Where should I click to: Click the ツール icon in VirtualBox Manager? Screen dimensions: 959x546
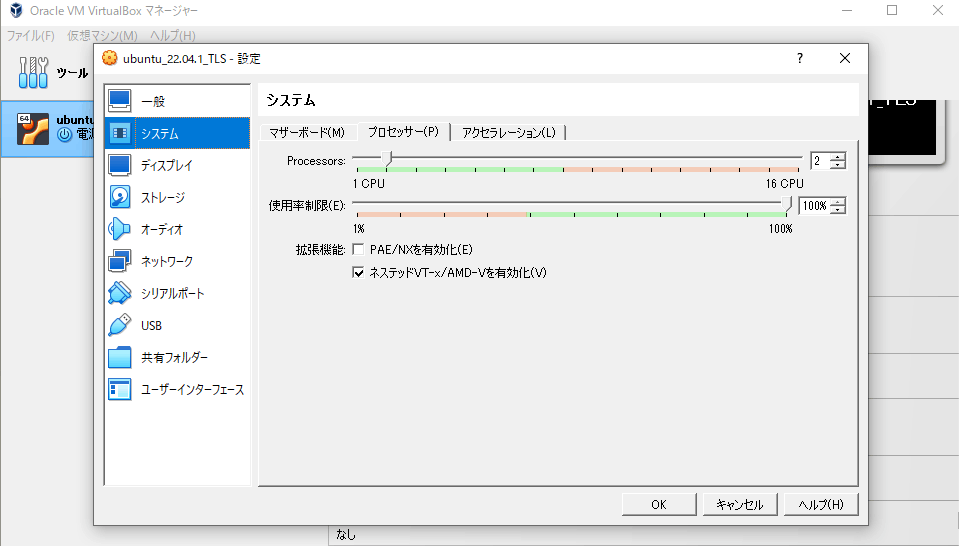point(33,72)
